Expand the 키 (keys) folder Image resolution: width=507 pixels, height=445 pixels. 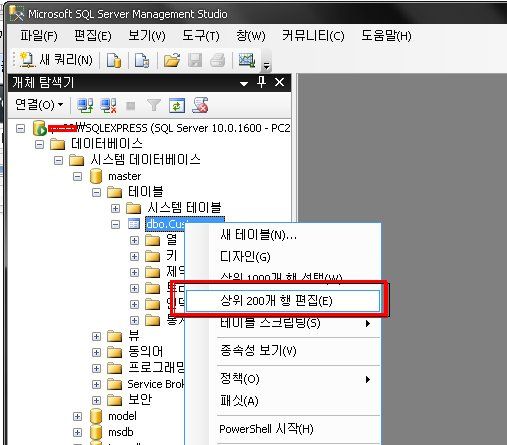(134, 256)
